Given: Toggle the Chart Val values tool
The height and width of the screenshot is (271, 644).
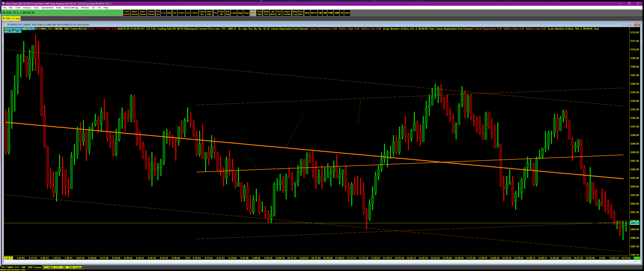Looking at the screenshot, I should click(221, 13).
